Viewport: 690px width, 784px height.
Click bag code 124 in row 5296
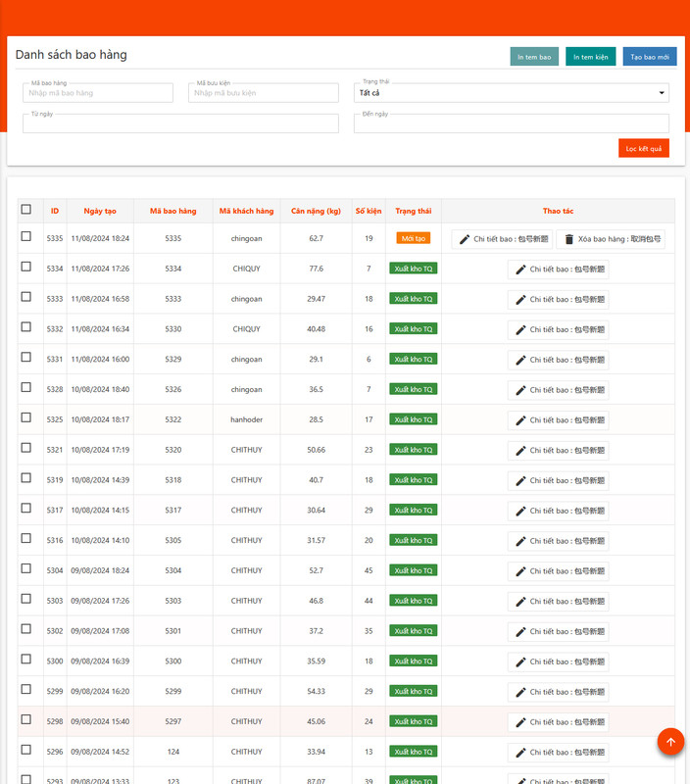coord(173,752)
